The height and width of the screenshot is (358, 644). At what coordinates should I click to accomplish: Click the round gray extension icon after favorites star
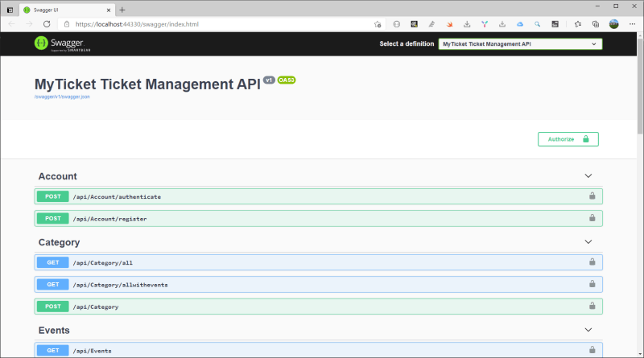pyautogui.click(x=396, y=24)
